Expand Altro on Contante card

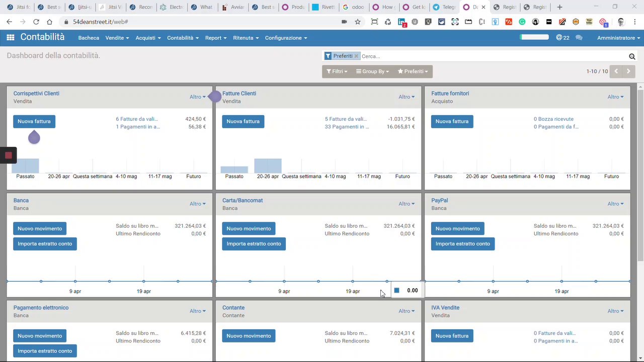pyautogui.click(x=407, y=311)
